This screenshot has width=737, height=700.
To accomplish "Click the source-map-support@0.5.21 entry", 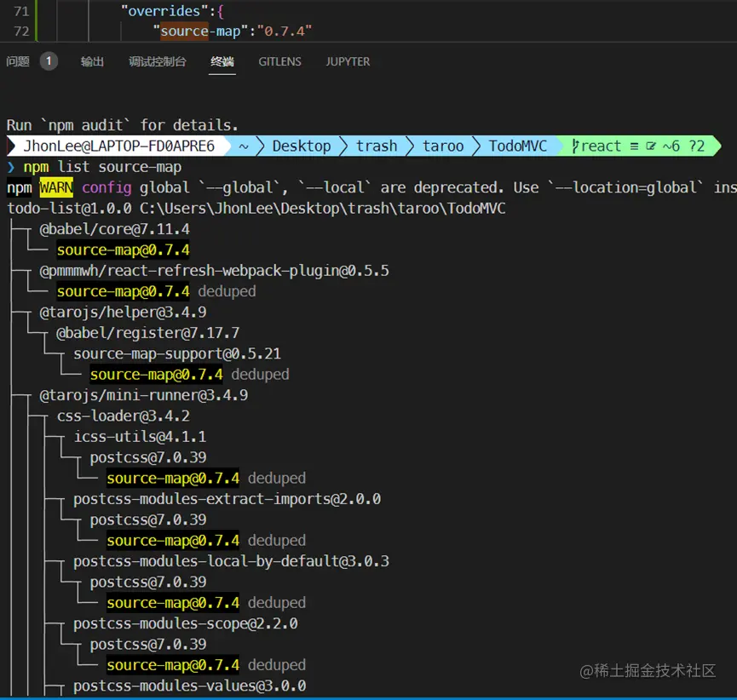I will click(177, 353).
